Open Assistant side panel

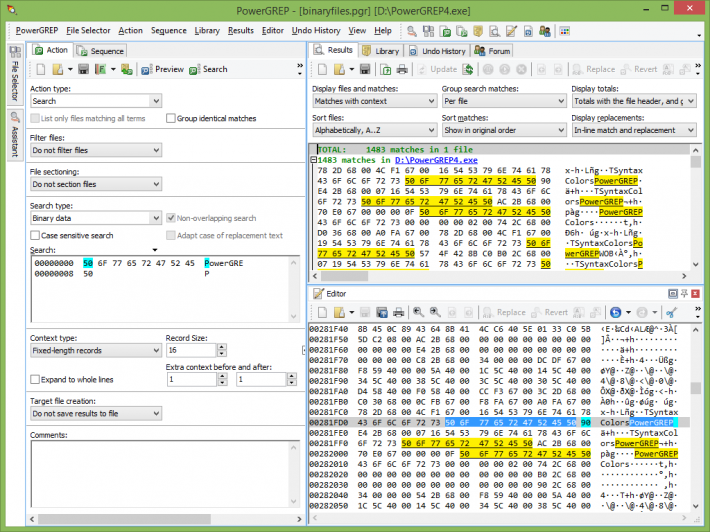point(15,135)
